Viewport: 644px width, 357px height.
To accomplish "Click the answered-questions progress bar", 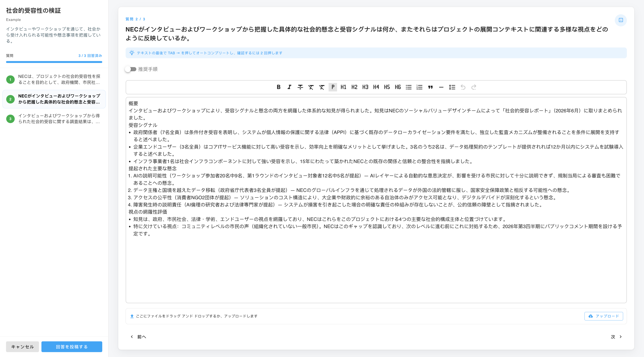I will pos(54,62).
